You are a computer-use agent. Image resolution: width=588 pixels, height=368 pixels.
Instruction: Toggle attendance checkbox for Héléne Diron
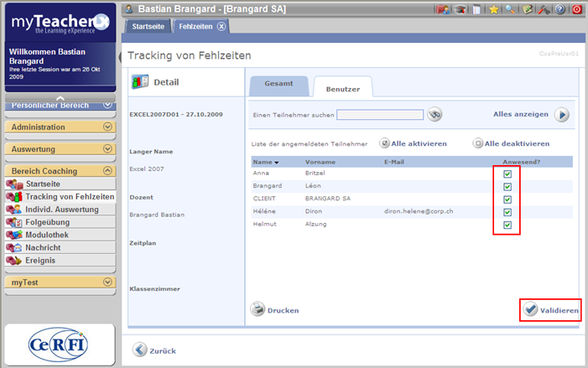(x=507, y=212)
